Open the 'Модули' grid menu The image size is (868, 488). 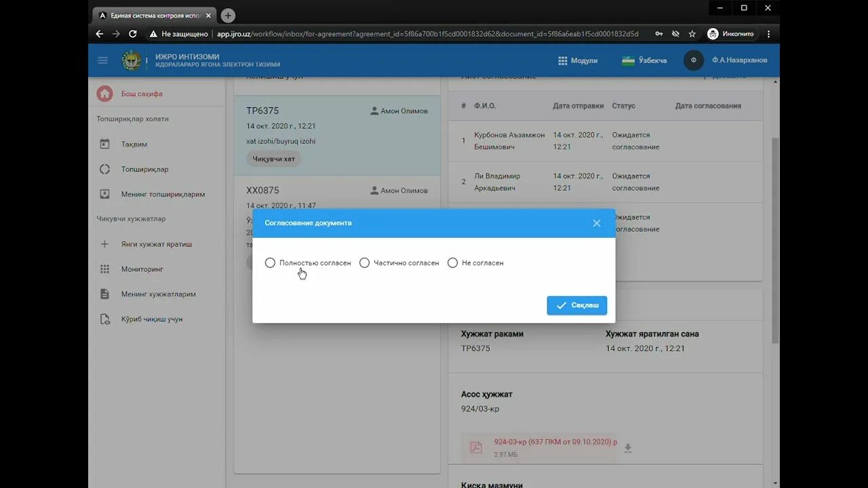click(x=577, y=60)
